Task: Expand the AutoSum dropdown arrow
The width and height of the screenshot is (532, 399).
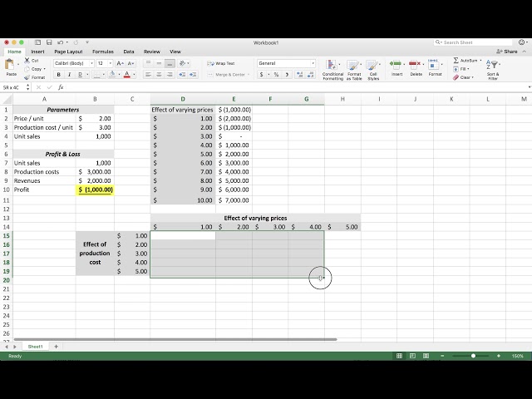Action: coord(480,61)
